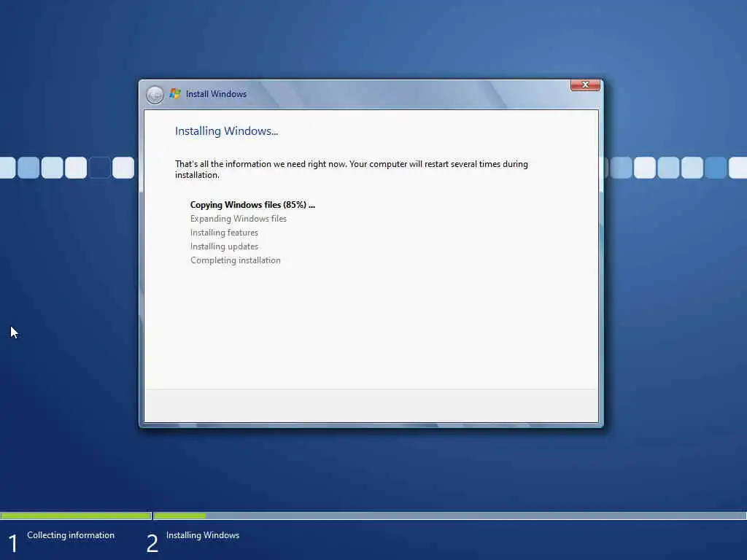Click the Installing Windows progress bar

449,516
